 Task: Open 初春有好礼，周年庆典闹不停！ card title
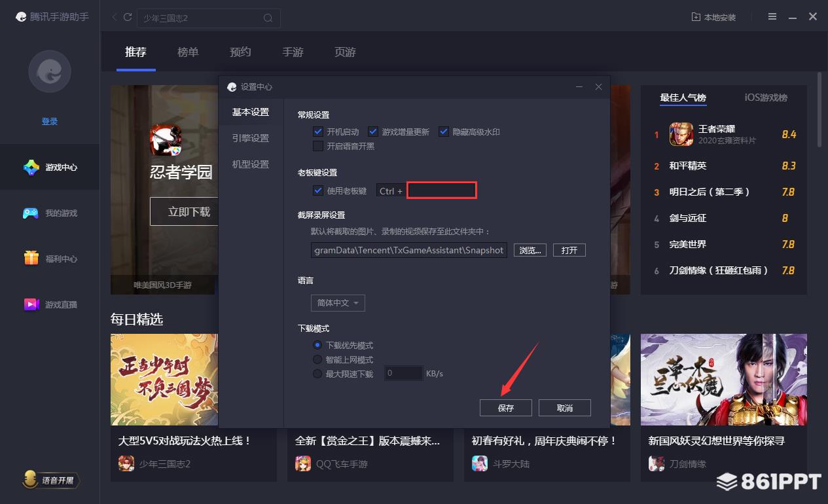coord(544,441)
